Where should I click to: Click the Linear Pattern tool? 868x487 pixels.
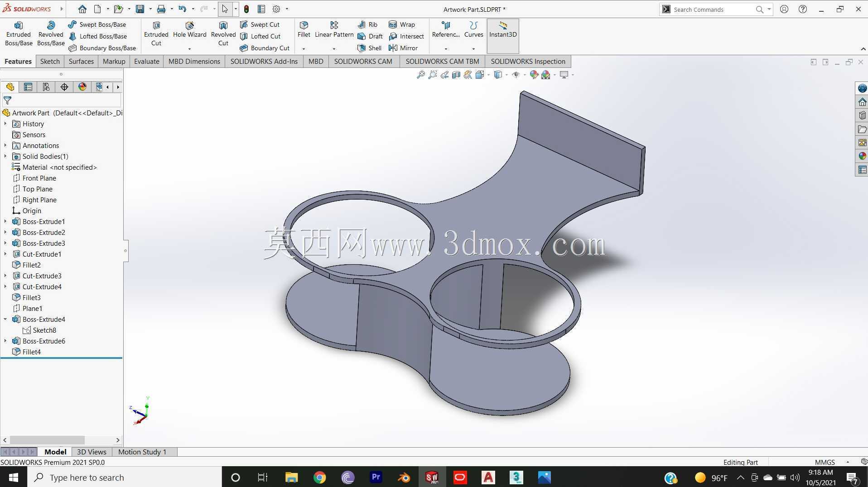pyautogui.click(x=334, y=30)
